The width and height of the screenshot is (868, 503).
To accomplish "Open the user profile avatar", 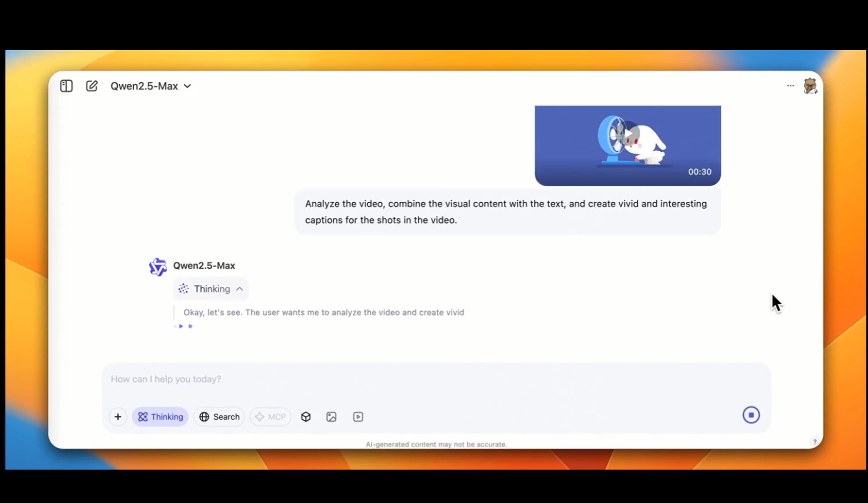I will 810,86.
